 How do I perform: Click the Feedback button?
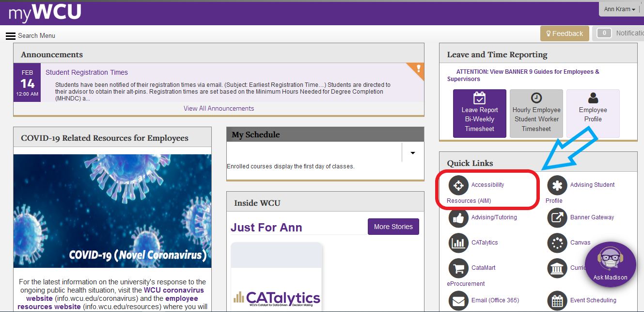pyautogui.click(x=565, y=33)
